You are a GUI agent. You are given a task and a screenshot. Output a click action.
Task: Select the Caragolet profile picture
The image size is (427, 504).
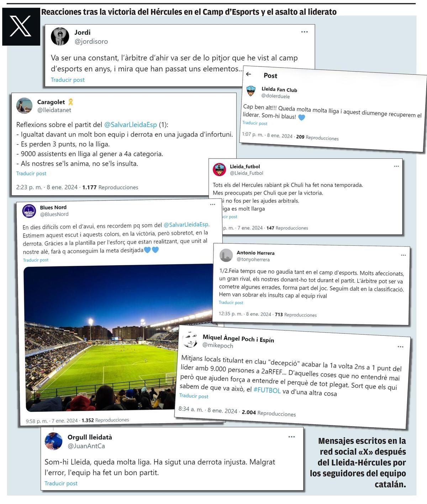pyautogui.click(x=24, y=105)
